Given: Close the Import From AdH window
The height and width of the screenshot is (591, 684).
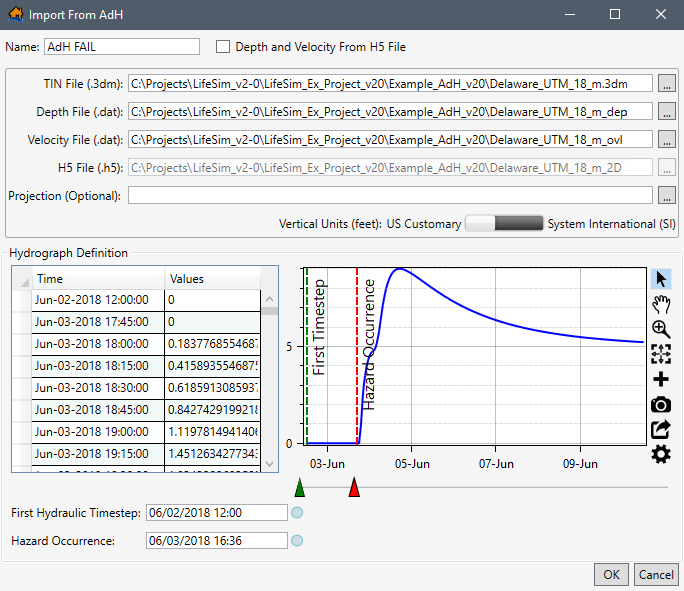Looking at the screenshot, I should pyautogui.click(x=660, y=14).
